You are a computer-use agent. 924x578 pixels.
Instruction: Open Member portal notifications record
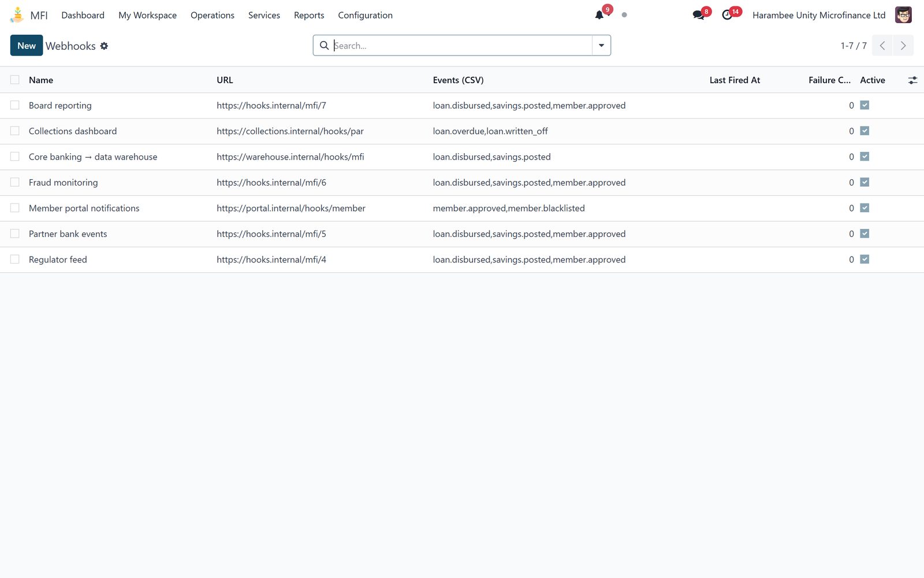pyautogui.click(x=84, y=208)
